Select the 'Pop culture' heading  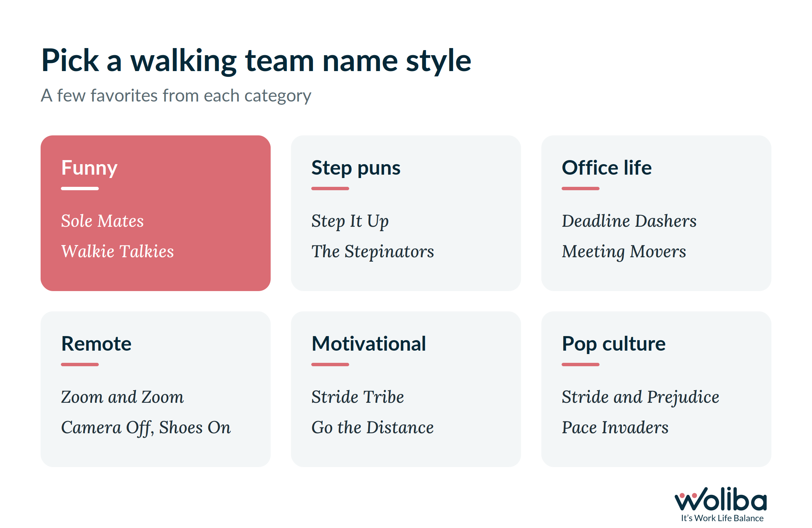(x=613, y=344)
